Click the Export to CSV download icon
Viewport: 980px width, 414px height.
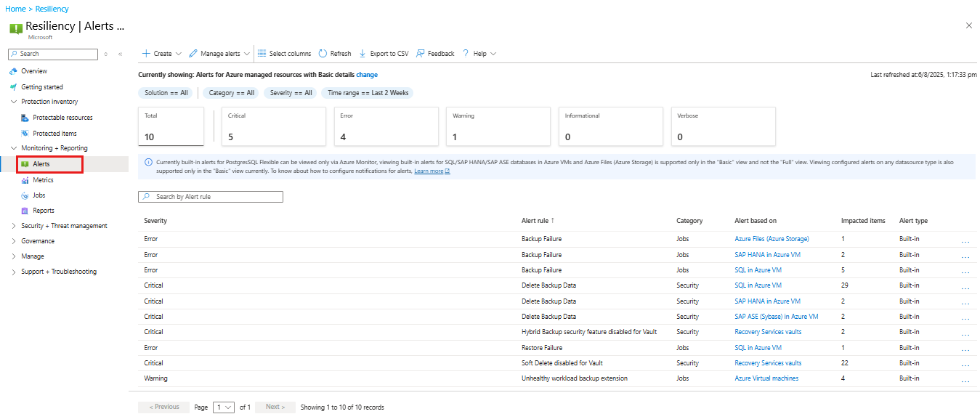pos(363,54)
